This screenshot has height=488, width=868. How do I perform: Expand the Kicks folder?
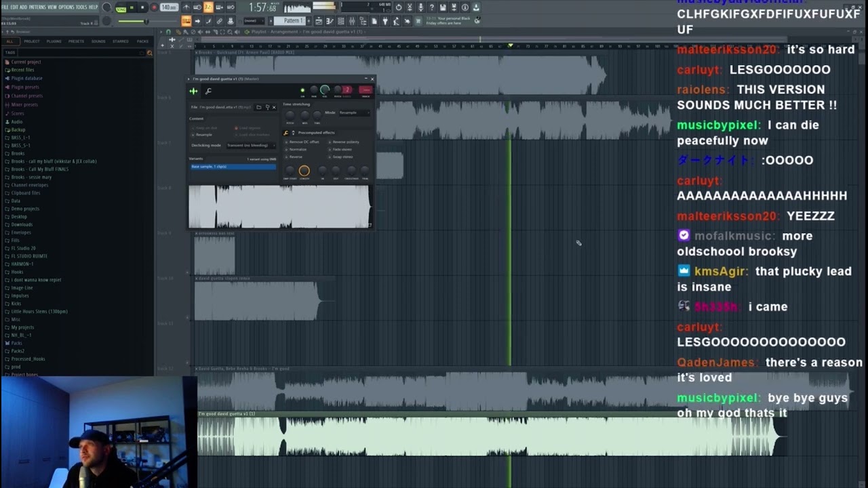(x=16, y=304)
